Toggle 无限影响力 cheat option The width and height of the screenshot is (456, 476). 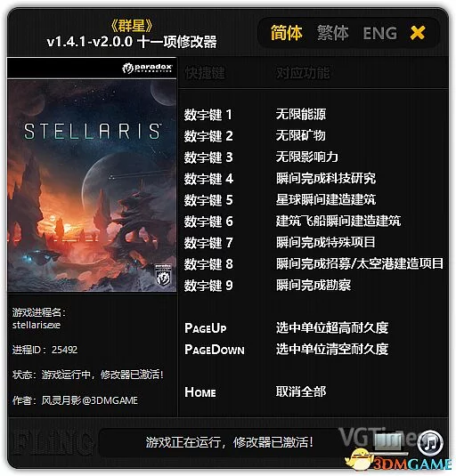307,157
